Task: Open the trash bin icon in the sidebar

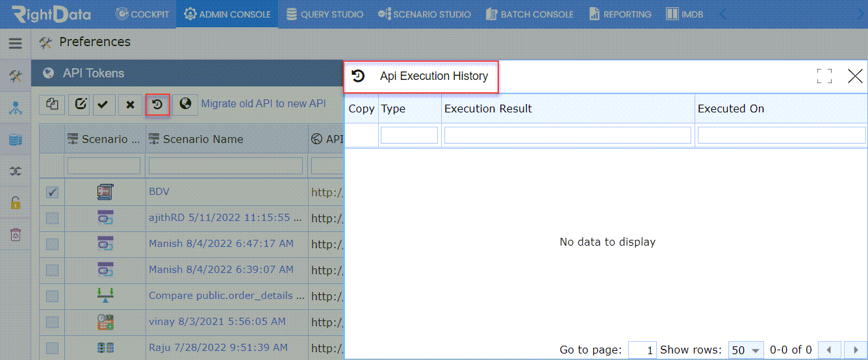Action: (16, 234)
